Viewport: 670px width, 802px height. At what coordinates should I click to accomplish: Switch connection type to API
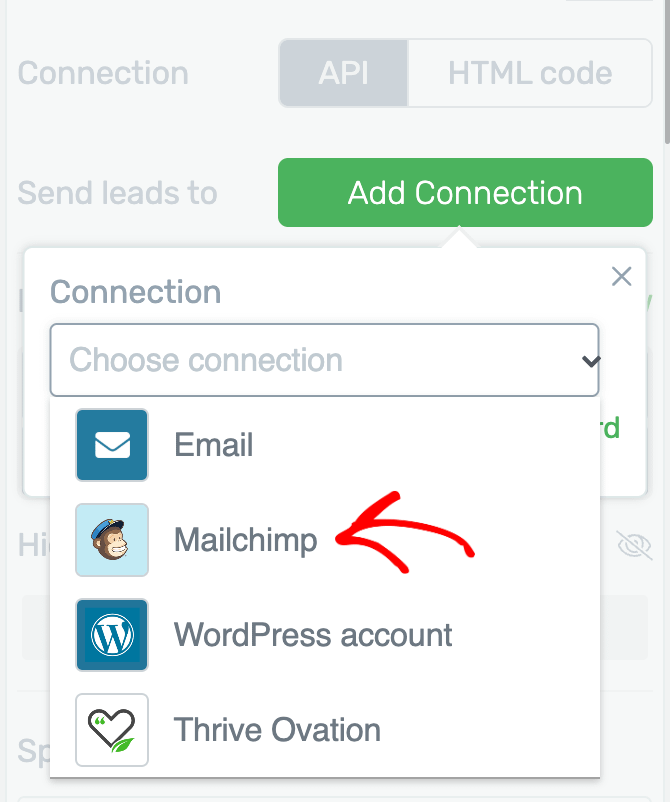[x=343, y=73]
